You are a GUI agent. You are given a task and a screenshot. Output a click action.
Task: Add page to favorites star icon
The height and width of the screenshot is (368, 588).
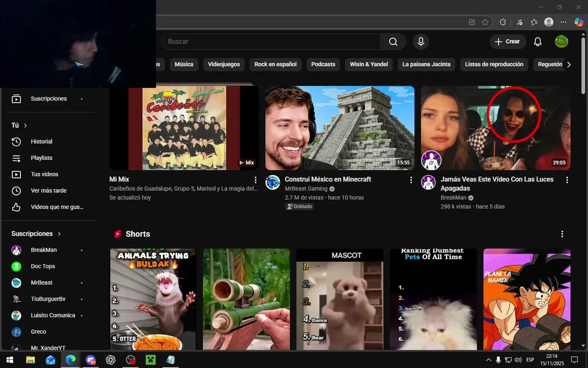pos(485,22)
